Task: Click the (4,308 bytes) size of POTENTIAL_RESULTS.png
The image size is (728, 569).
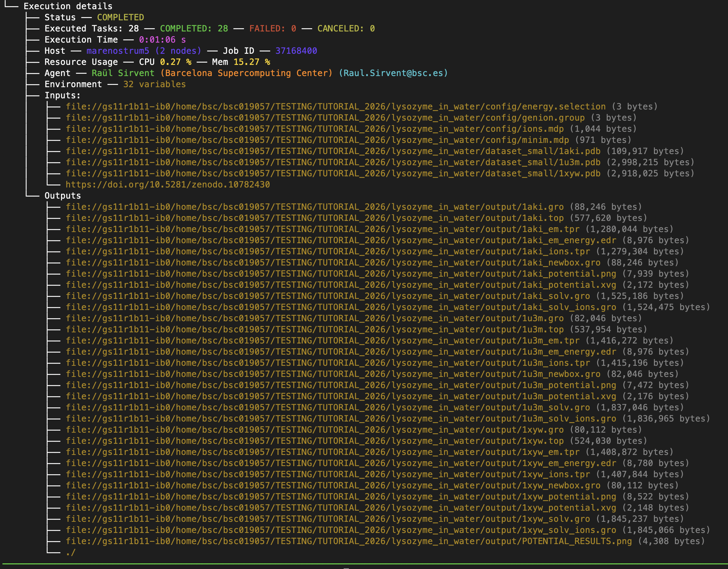Action: pos(671,541)
